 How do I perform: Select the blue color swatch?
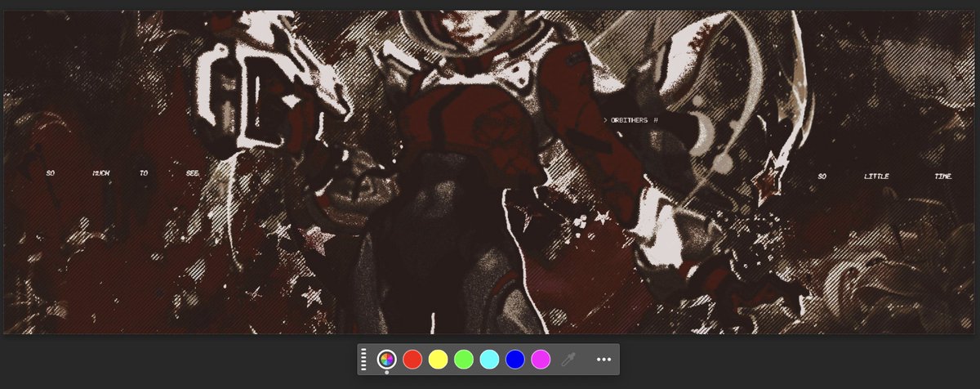point(514,359)
